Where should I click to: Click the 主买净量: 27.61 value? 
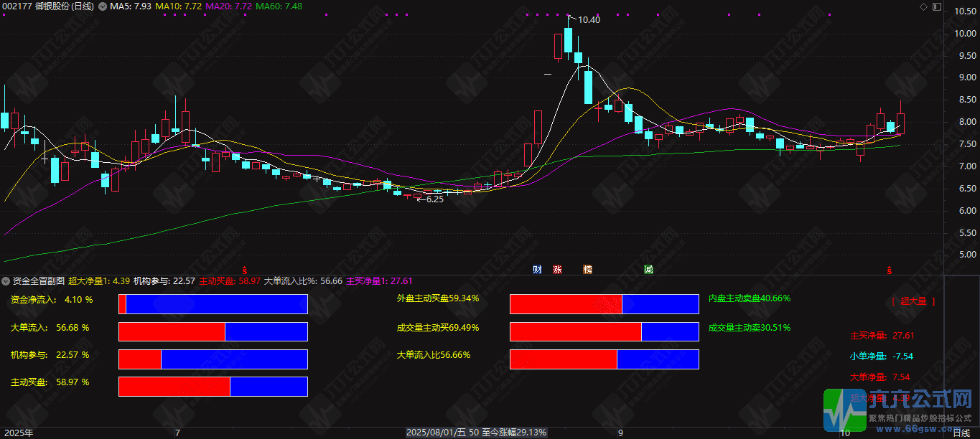(882, 335)
